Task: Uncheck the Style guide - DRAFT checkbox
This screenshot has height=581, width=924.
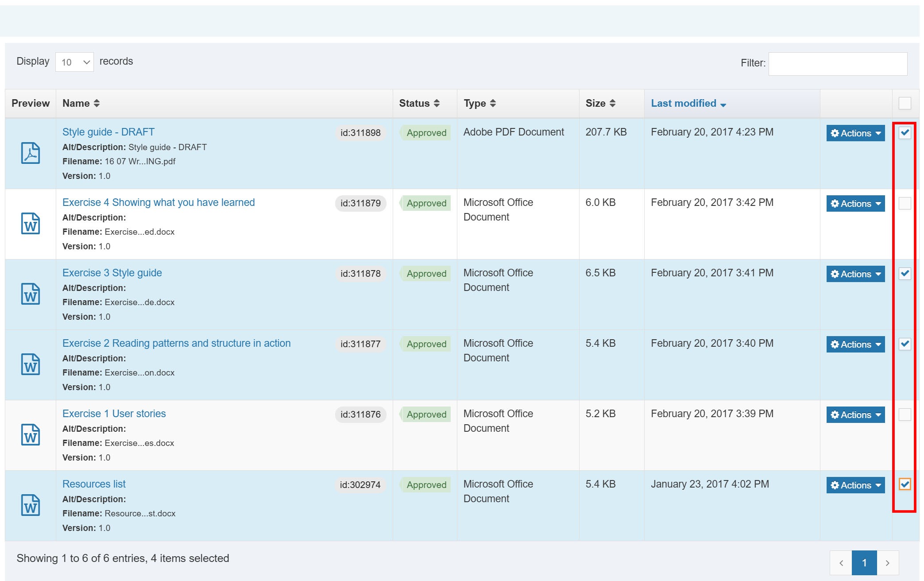Action: click(905, 132)
